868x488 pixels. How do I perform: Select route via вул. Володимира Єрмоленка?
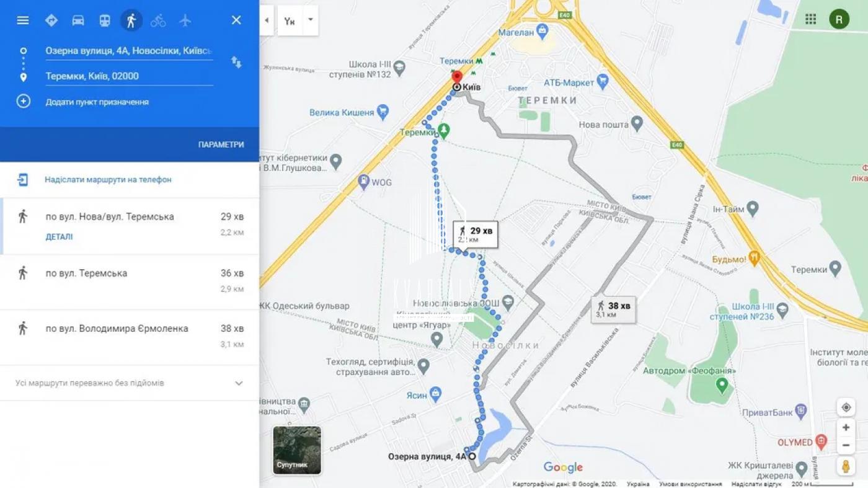click(130, 337)
